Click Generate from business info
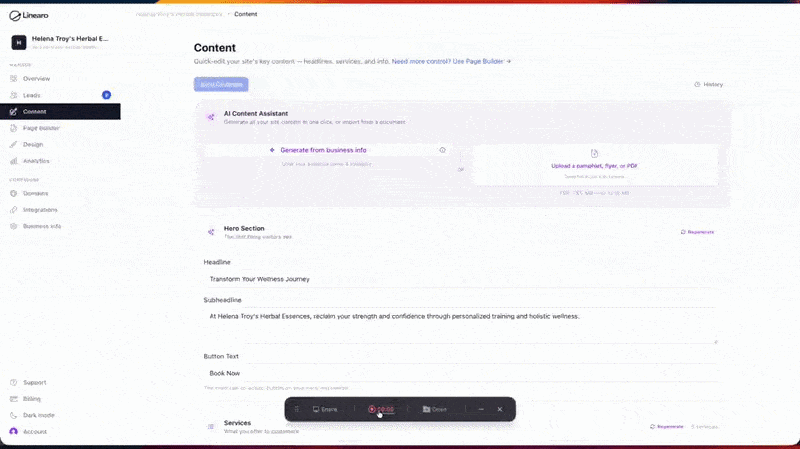 tap(323, 150)
